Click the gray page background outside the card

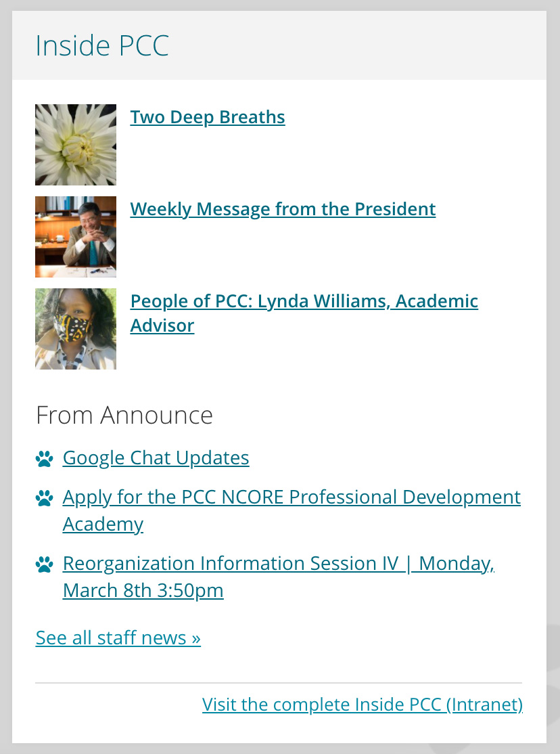(5, 338)
